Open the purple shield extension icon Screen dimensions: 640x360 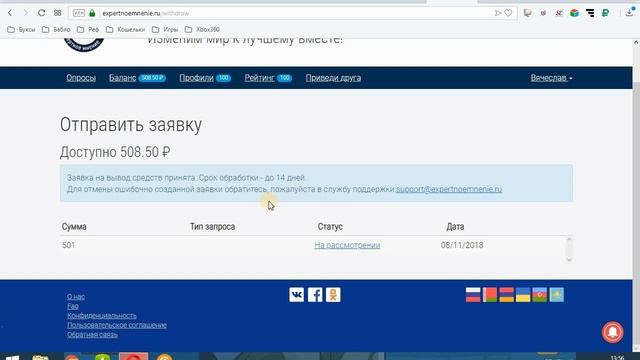tap(543, 13)
